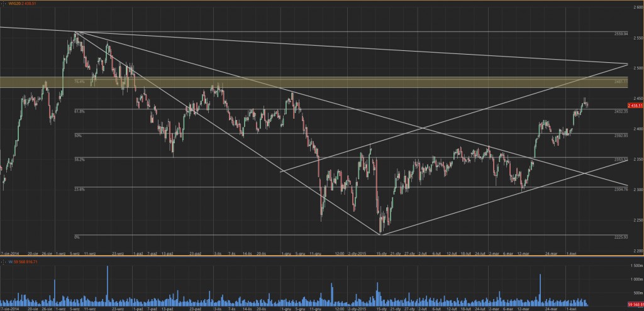
Task: Click the WIG20 symbol label
Action: (13, 4)
